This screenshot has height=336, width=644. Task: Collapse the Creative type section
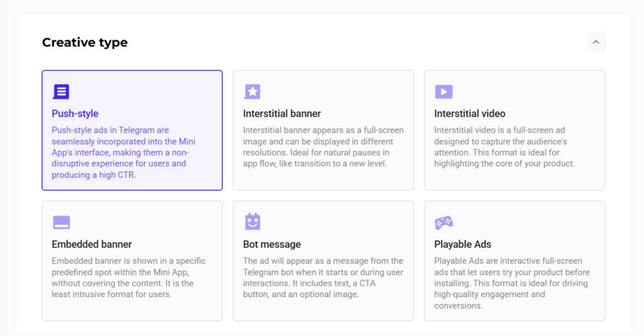596,42
